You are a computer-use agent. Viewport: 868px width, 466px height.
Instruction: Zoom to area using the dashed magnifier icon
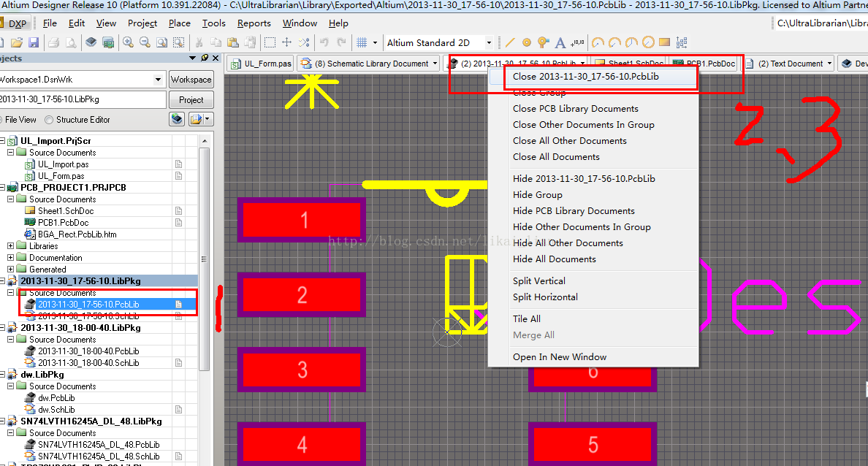[178, 42]
